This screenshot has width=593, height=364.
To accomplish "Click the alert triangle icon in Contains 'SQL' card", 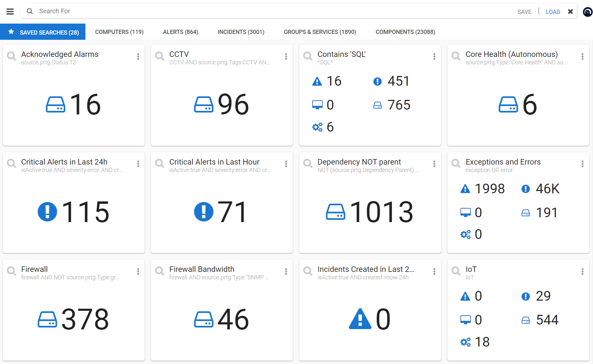I will click(317, 81).
